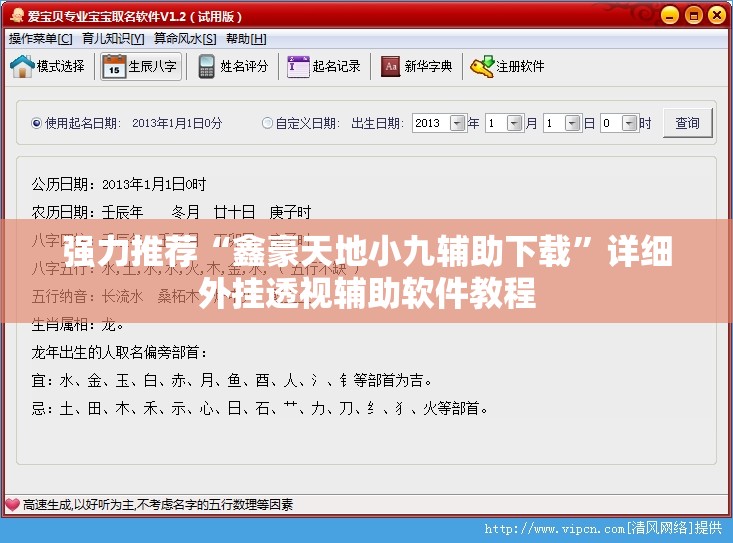733x543 pixels.
Task: Click the 起名记录 toolbar label
Action: pos(337,66)
